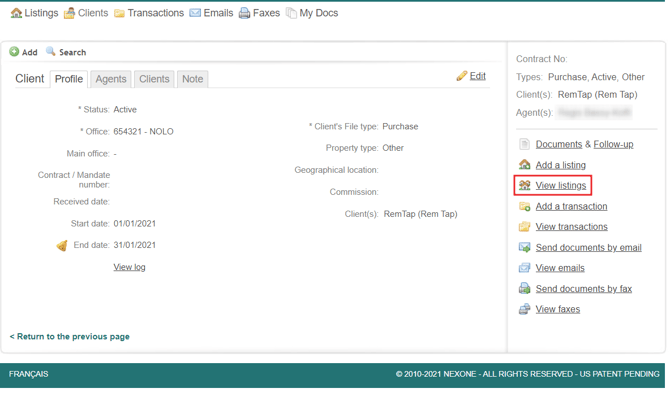The width and height of the screenshot is (670, 397).
Task: Click the Send documents by fax link
Action: click(x=584, y=289)
